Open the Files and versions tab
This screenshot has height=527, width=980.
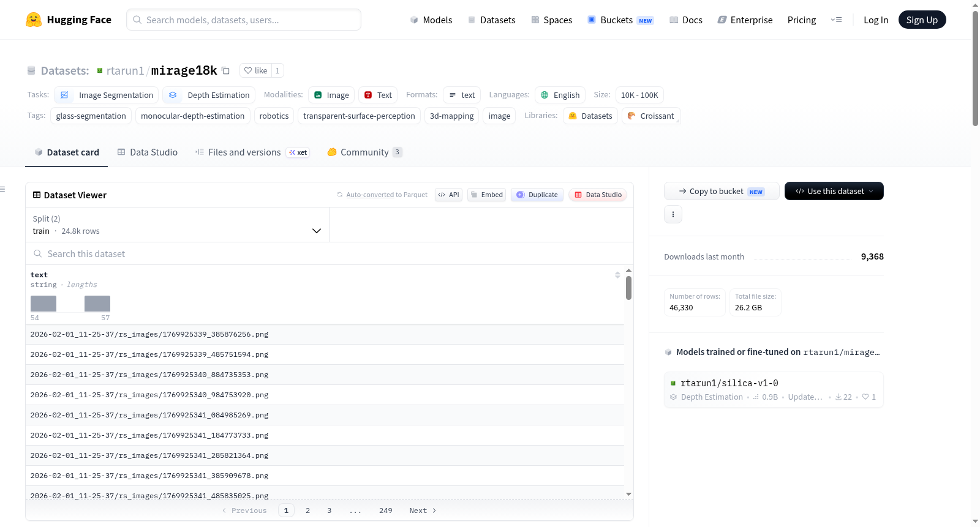point(252,152)
